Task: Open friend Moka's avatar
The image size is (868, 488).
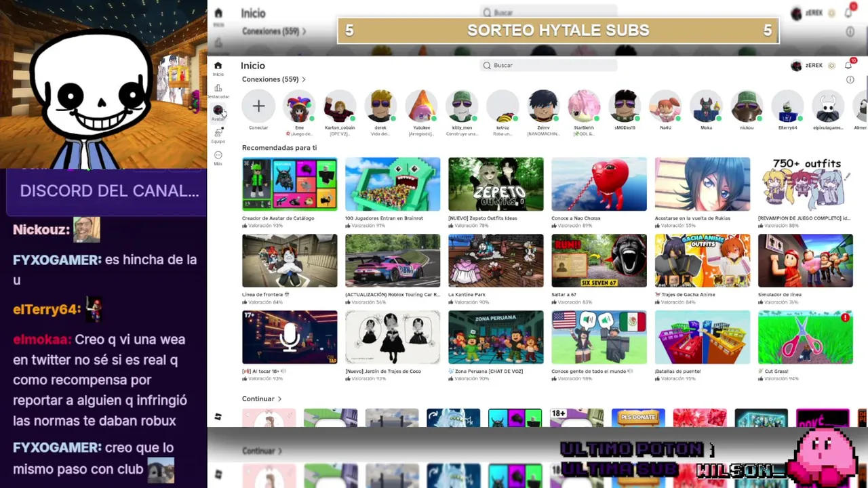Action: tap(706, 106)
